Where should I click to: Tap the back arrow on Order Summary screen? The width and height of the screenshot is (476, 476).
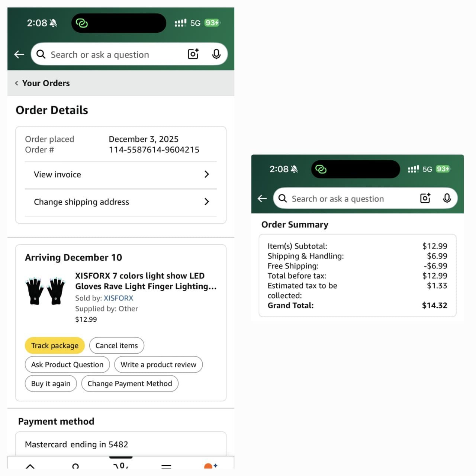pyautogui.click(x=262, y=199)
